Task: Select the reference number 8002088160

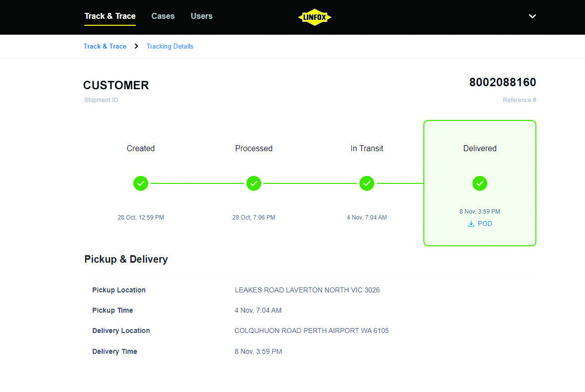Action: coord(502,82)
